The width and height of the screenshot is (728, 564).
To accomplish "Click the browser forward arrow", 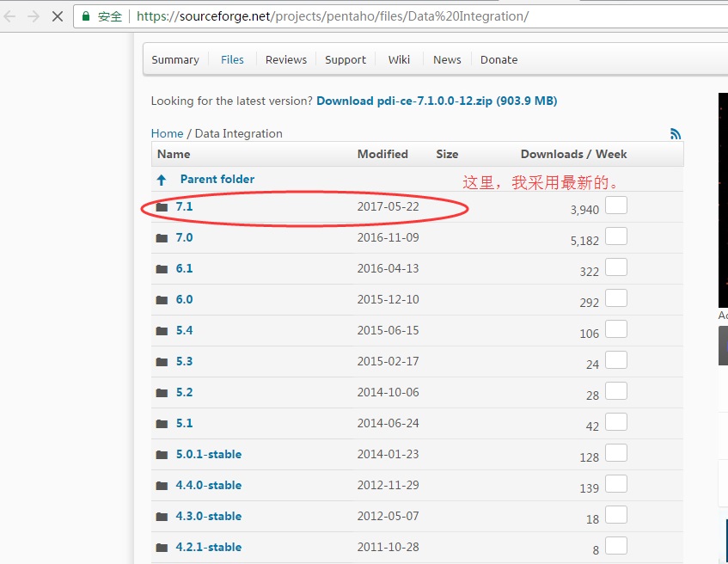I will coord(34,16).
